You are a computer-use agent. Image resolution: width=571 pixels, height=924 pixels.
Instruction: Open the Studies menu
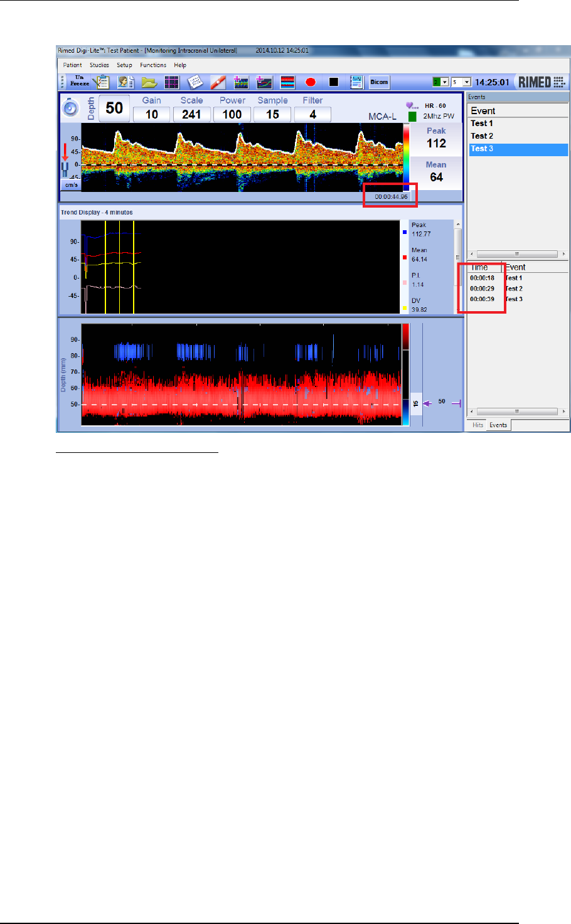click(x=99, y=65)
